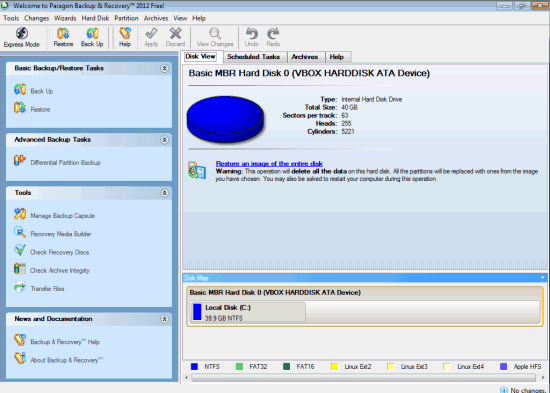Collapse the Tools panel

coord(164,193)
